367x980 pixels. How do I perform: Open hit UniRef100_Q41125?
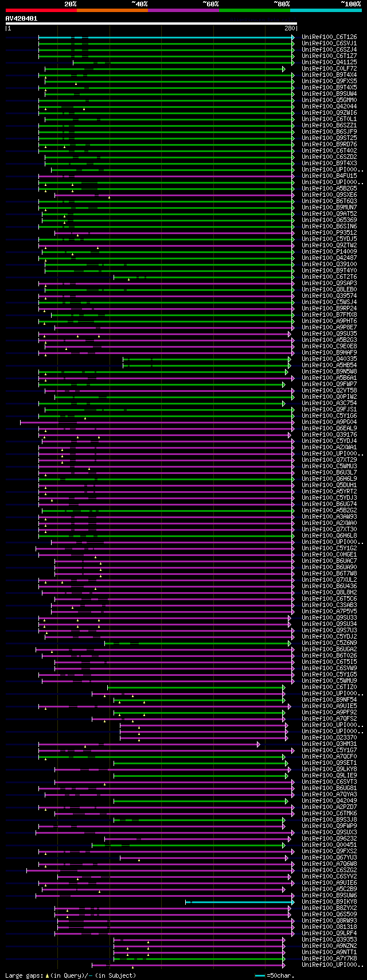pos(329,63)
